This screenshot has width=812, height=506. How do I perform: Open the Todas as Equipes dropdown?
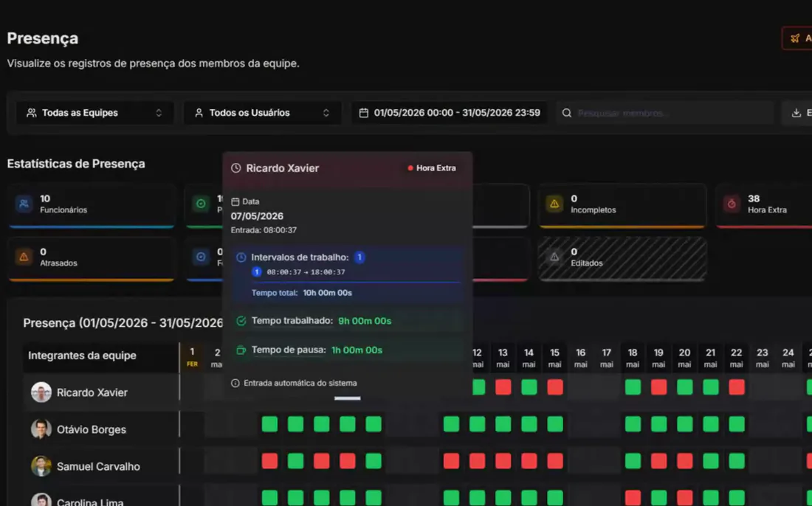(x=94, y=113)
